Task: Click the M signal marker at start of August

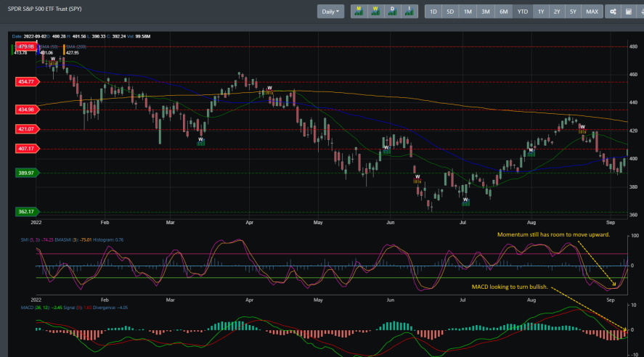Action: [531, 152]
